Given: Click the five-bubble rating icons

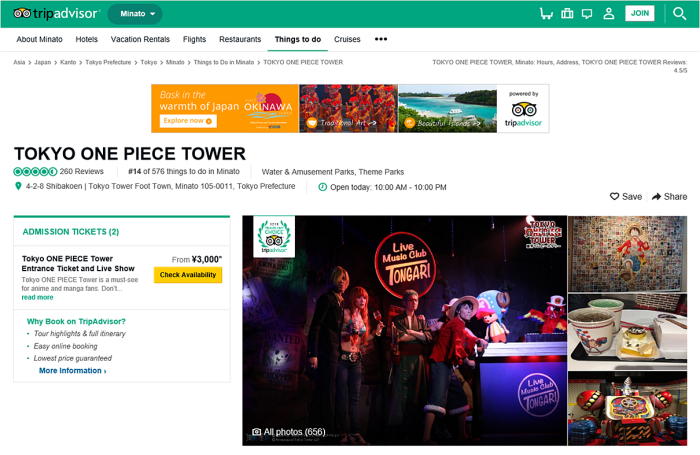Looking at the screenshot, I should pos(35,171).
